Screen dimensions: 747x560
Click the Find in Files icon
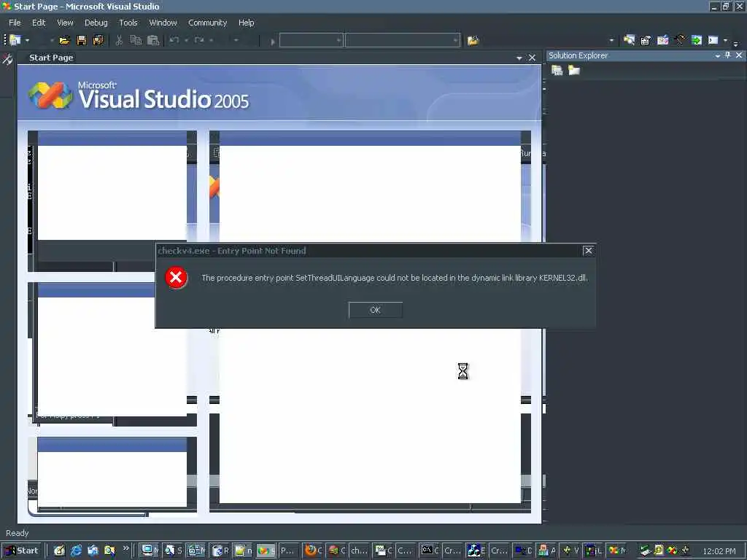coord(473,41)
